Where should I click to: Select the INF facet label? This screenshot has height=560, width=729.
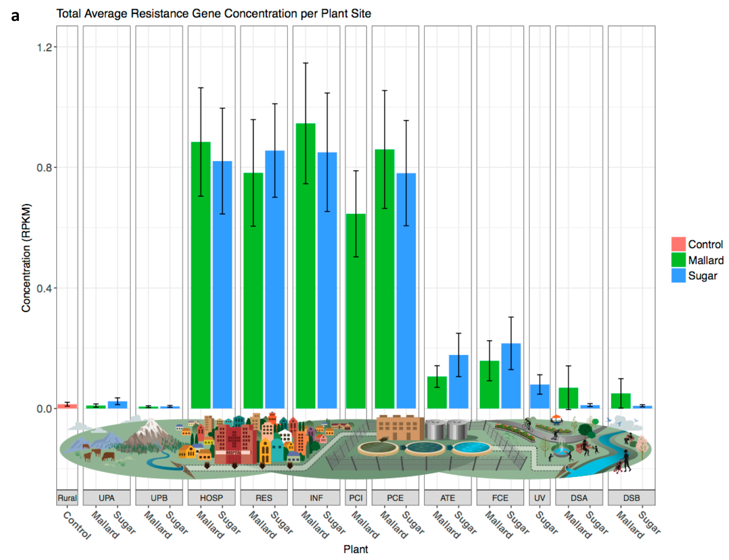point(316,498)
